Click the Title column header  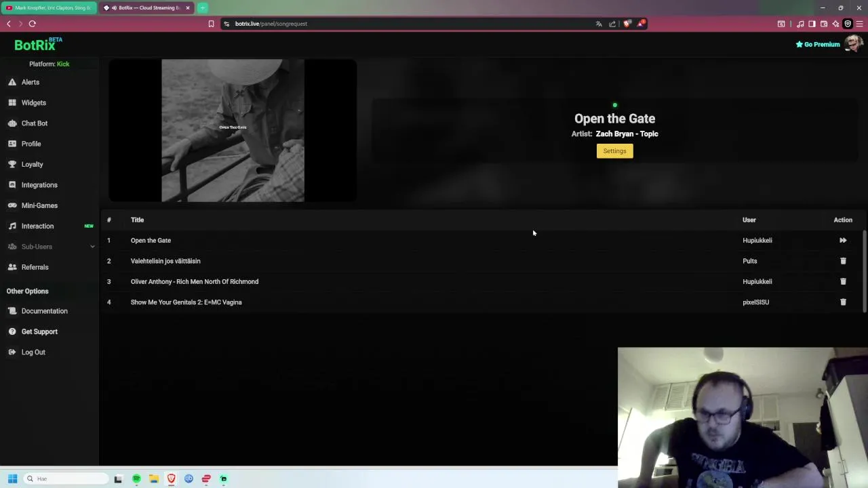click(x=137, y=220)
